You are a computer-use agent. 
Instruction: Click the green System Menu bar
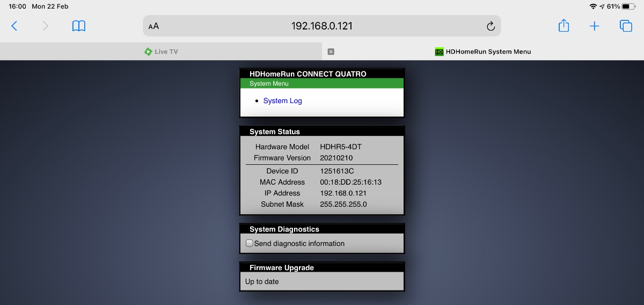tap(322, 83)
